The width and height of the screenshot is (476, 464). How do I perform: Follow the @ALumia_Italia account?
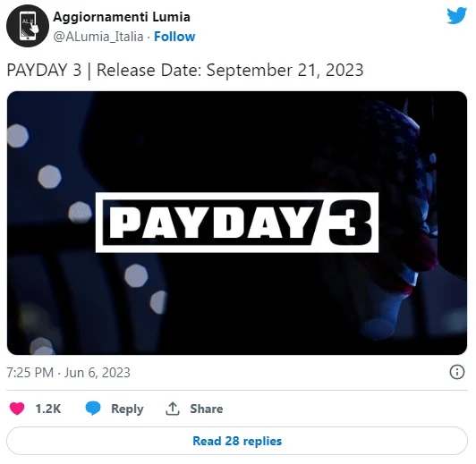(174, 37)
